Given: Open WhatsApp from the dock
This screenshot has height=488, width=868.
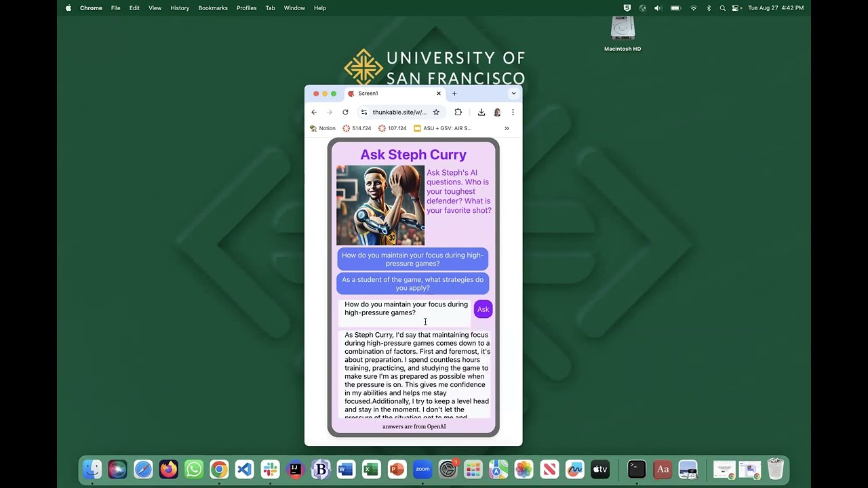Looking at the screenshot, I should (194, 469).
